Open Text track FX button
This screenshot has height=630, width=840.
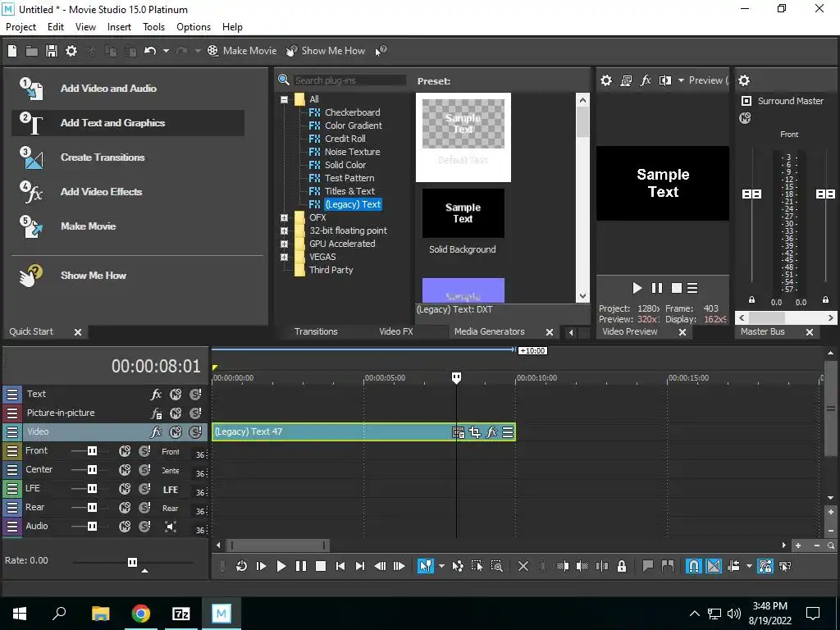coord(156,395)
